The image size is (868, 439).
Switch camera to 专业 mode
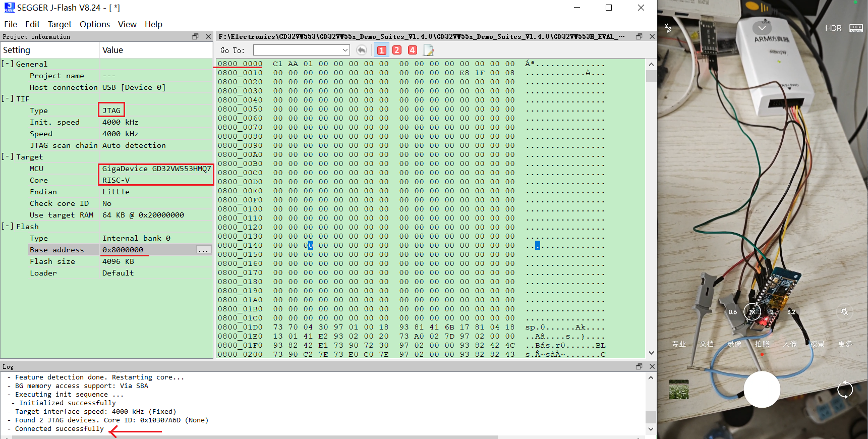tap(679, 344)
